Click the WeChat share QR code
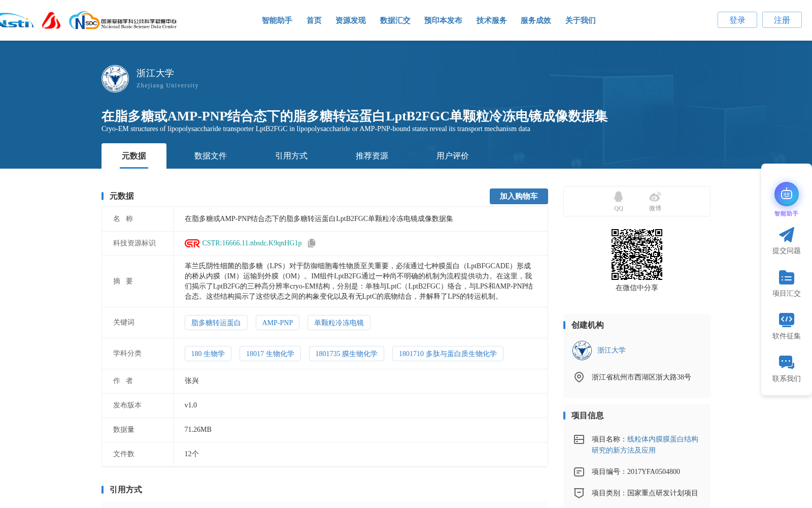Image resolution: width=812 pixels, height=508 pixels. (x=637, y=255)
